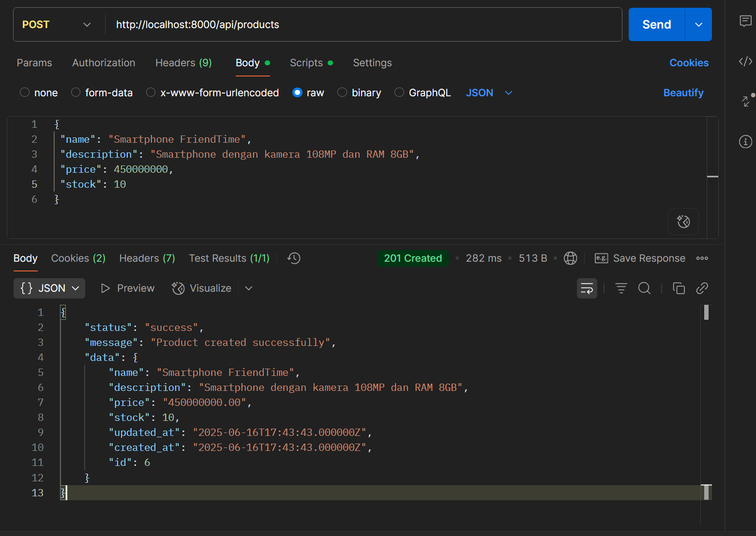Toggle word wrap in response viewer
Viewport: 756px width, 536px height.
pos(587,289)
